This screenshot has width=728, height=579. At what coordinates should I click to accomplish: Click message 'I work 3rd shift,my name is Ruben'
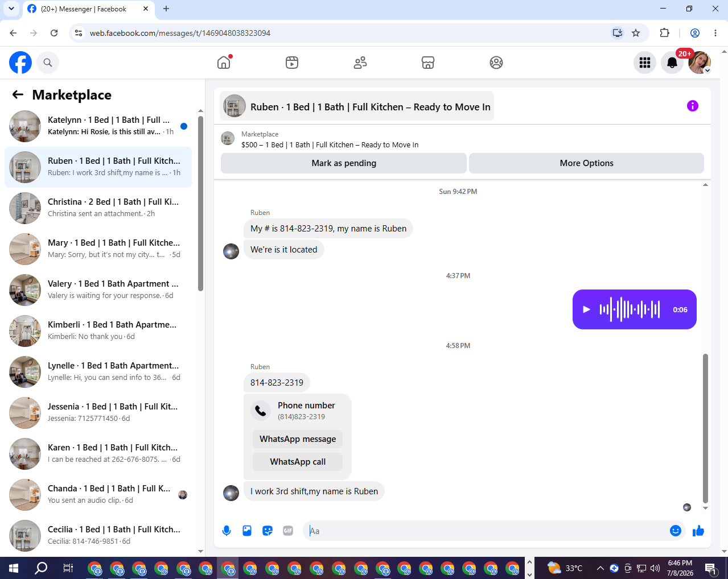click(x=314, y=491)
